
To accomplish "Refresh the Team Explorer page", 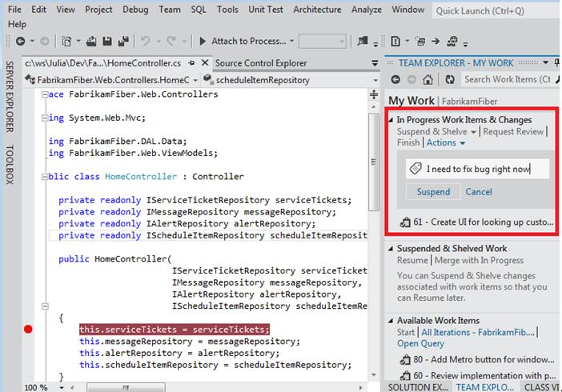I will 450,79.
